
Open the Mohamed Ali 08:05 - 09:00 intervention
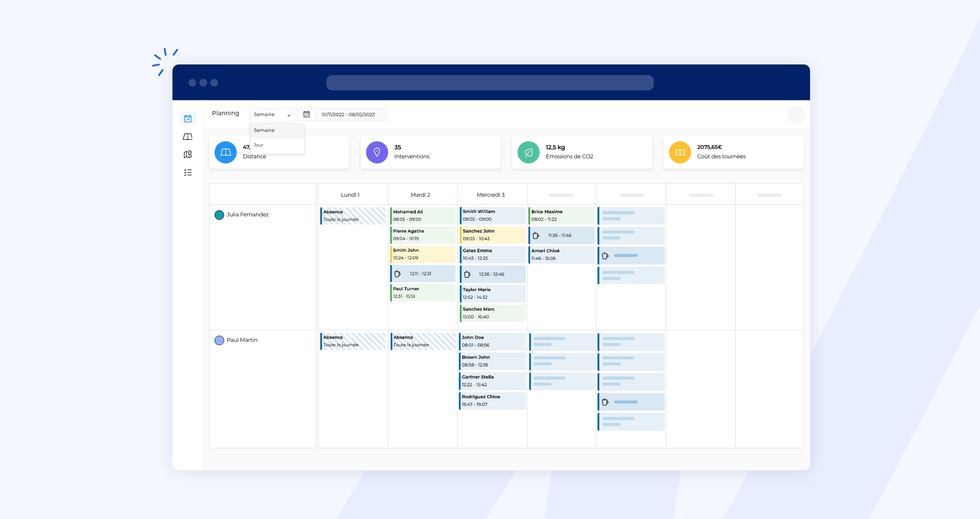point(423,216)
